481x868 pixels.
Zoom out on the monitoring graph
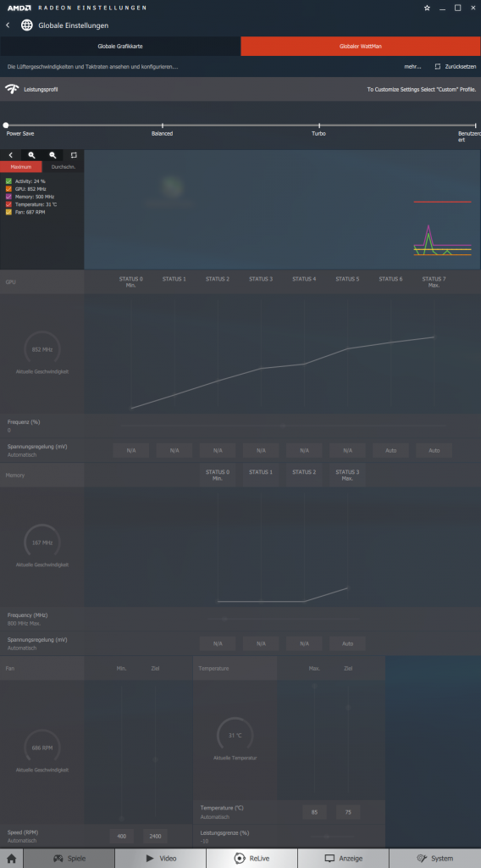(53, 156)
